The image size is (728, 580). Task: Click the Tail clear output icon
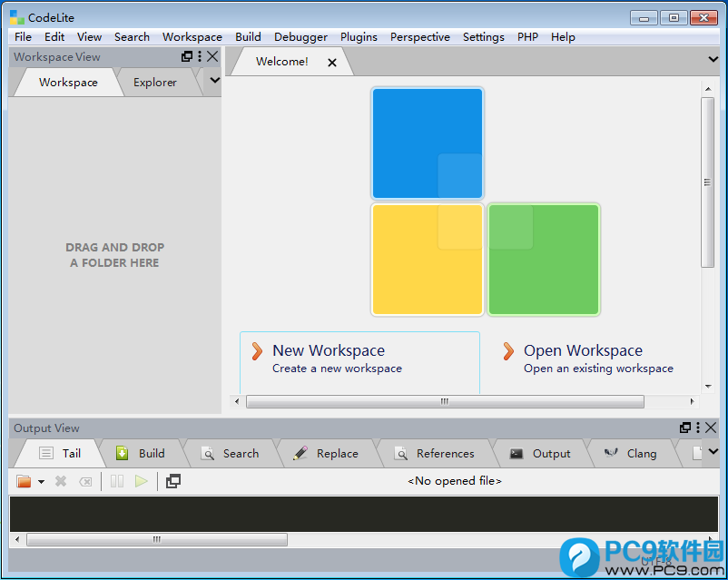pyautogui.click(x=85, y=482)
